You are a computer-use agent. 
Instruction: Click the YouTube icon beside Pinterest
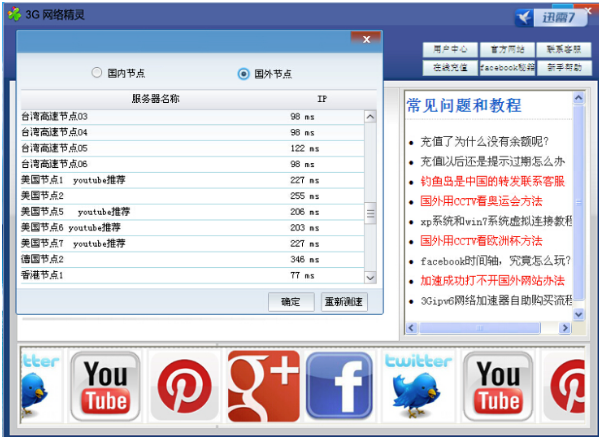click(x=105, y=386)
